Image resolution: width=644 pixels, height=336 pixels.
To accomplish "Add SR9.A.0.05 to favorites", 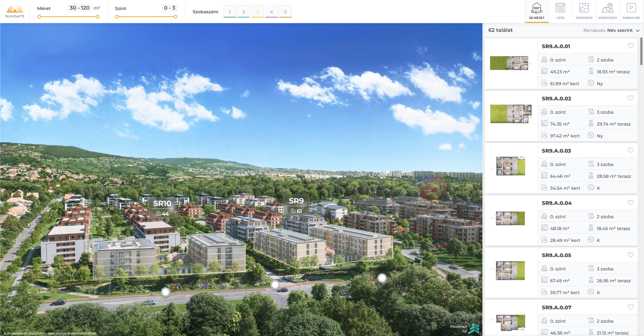I will (630, 255).
